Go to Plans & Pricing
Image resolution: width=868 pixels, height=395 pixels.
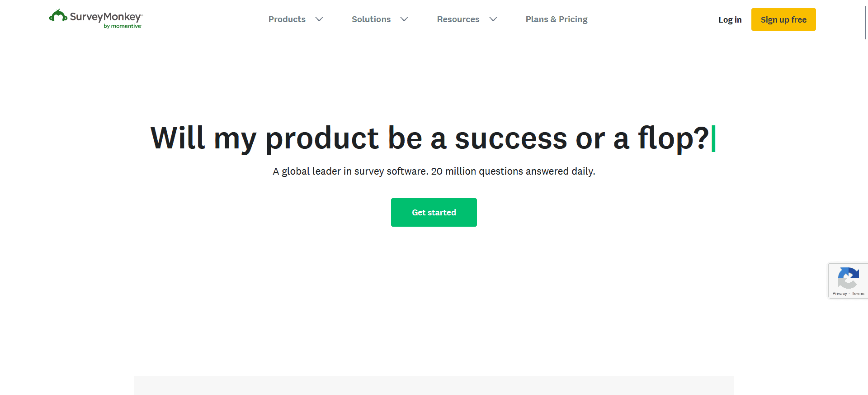(x=556, y=19)
